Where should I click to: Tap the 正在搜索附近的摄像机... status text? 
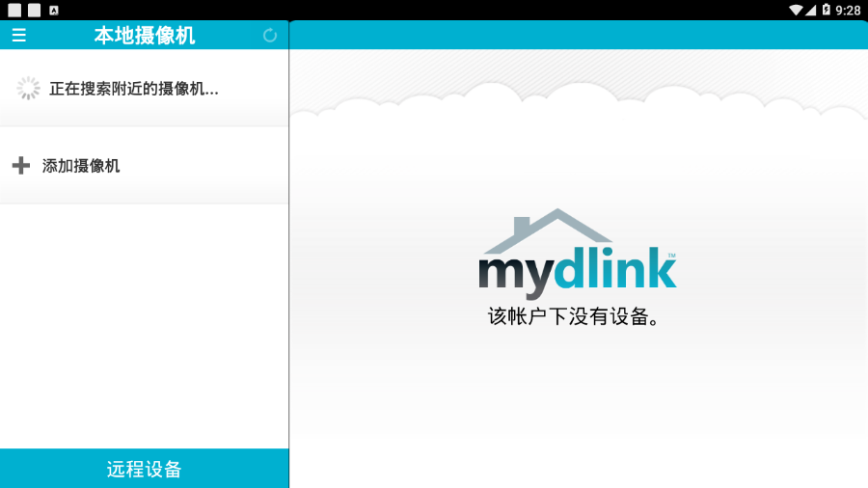(x=133, y=89)
